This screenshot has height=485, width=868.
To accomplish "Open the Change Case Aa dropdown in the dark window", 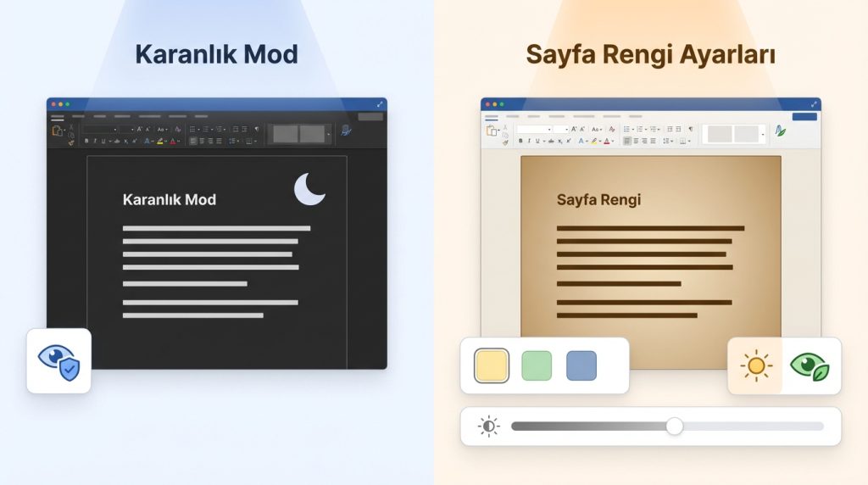I will pos(162,129).
